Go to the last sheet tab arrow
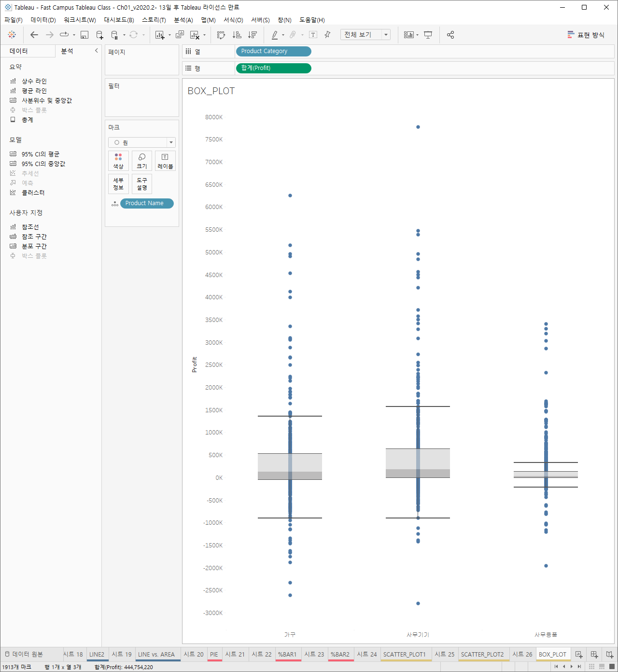Screen dimensions: 618x672 [579, 667]
